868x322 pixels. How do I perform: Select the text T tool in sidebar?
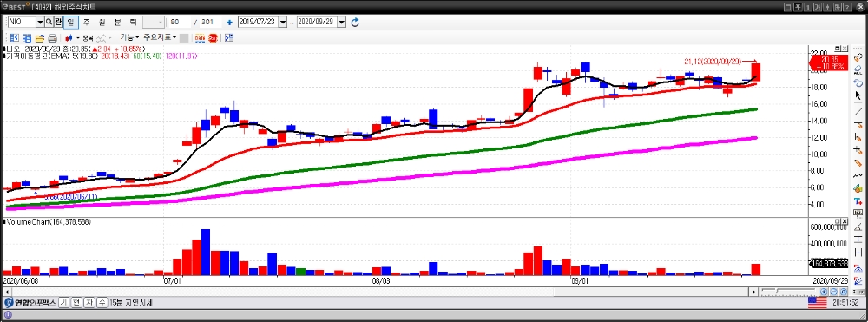[858, 202]
